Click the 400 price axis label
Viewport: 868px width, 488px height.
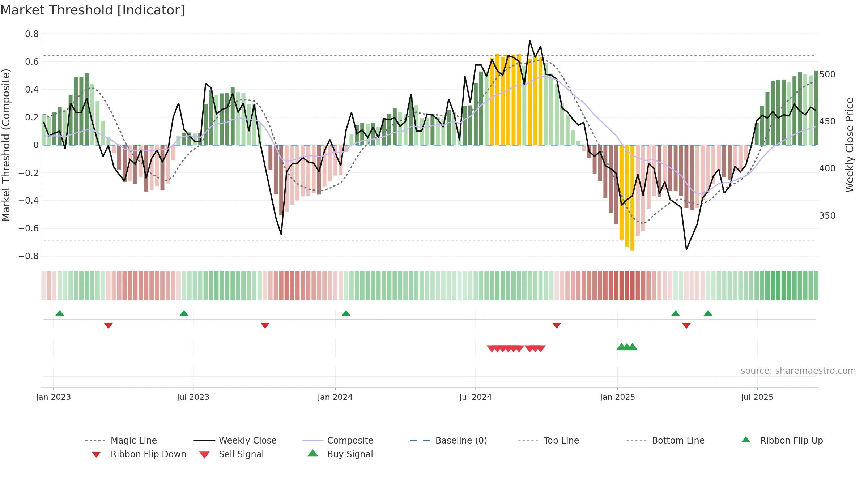(x=827, y=168)
